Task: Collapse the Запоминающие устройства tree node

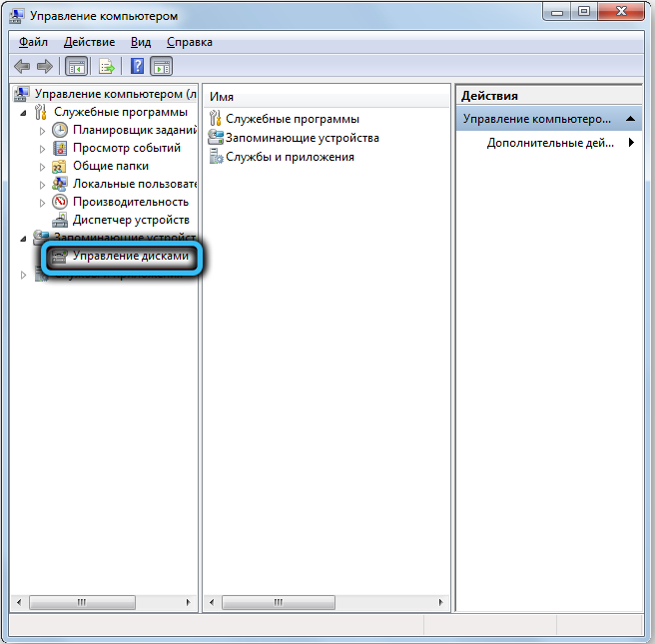Action: coord(23,239)
